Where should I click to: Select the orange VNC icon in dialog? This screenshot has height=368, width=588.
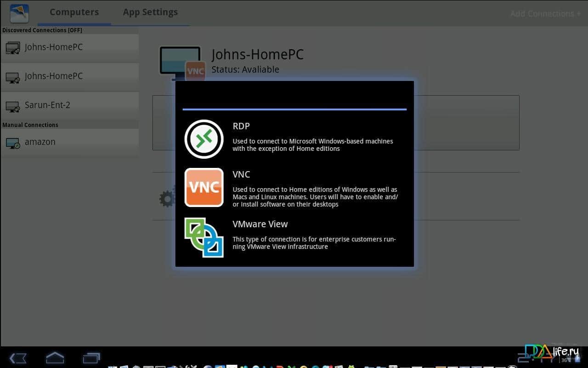coord(204,188)
